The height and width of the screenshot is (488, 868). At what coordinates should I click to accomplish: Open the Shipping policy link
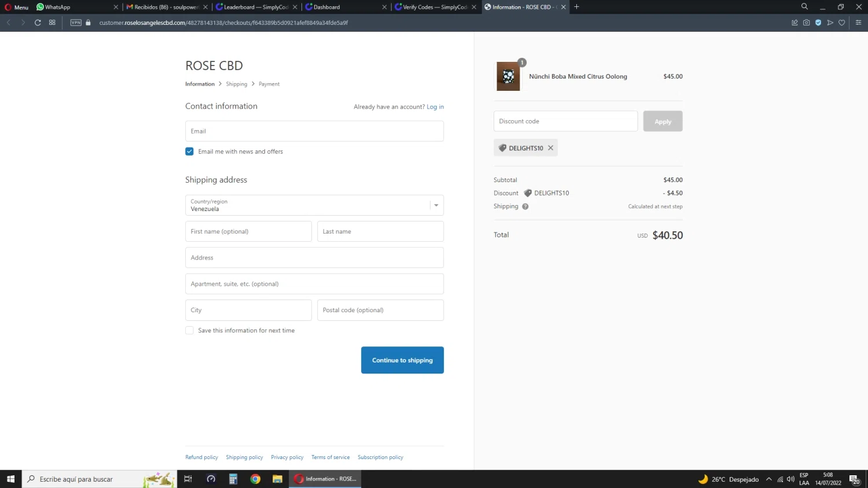pyautogui.click(x=244, y=457)
